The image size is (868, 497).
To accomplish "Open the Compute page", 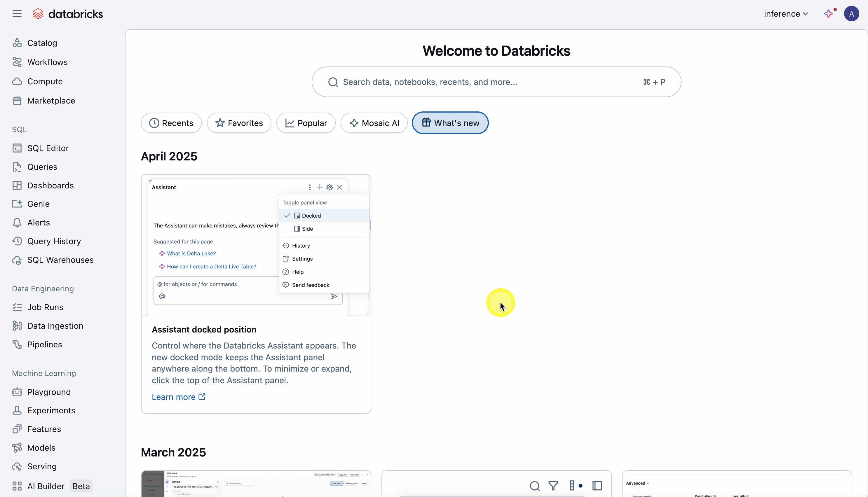I will coord(45,81).
